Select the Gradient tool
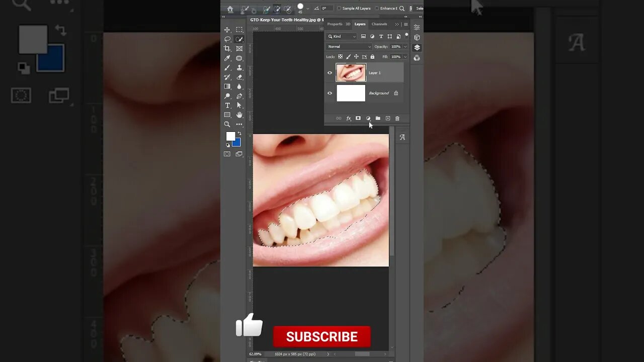This screenshot has height=362, width=644. pos(227,86)
